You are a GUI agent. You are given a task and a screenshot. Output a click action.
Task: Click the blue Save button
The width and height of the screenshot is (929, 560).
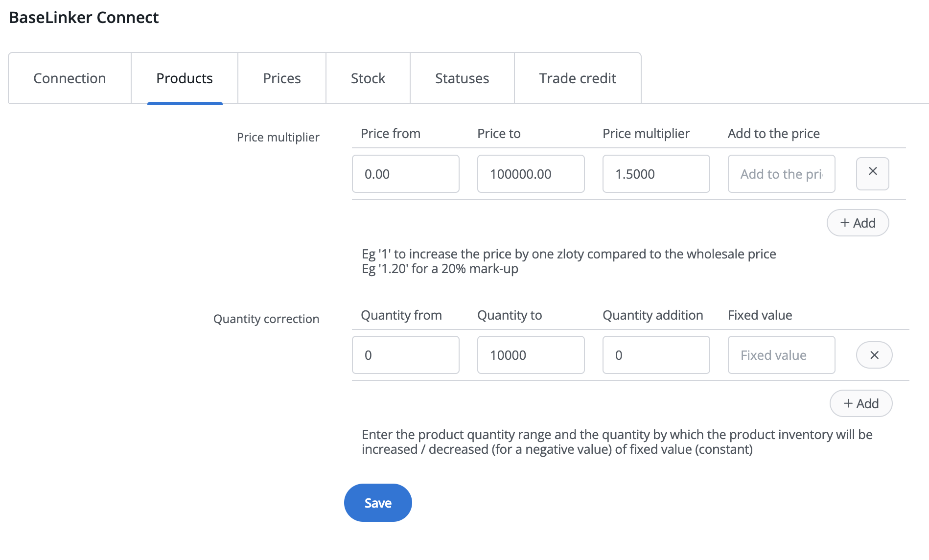pyautogui.click(x=377, y=503)
